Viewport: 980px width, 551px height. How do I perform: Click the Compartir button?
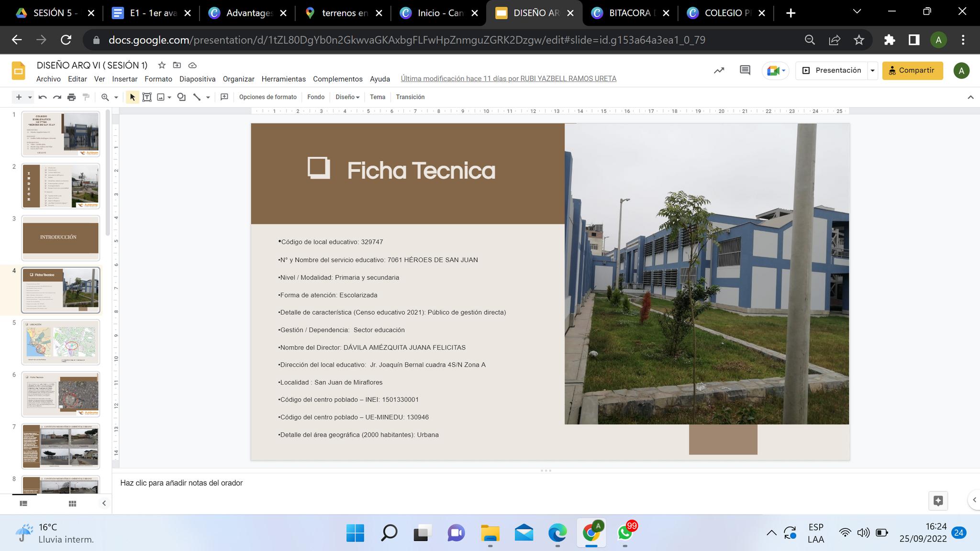point(912,70)
